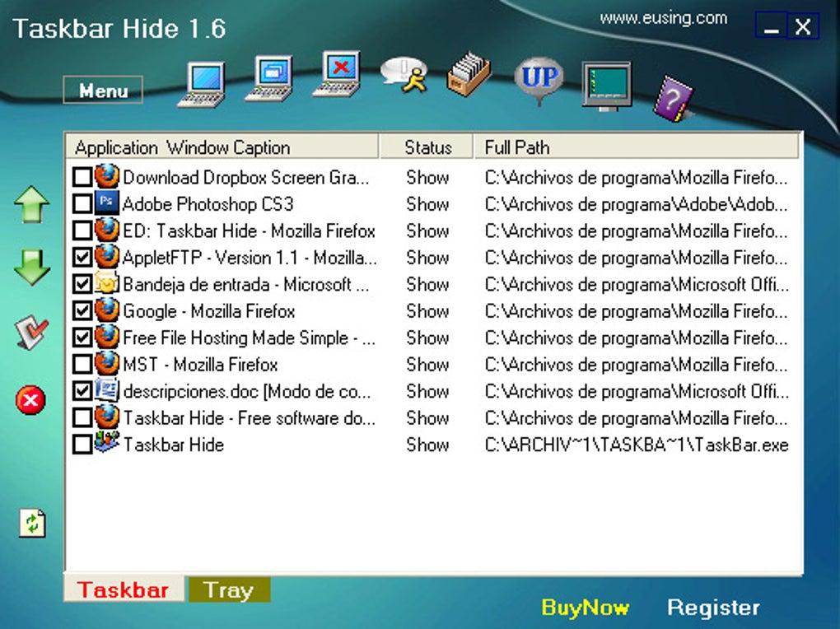Check the Download Dropbox Screen Gra... checkbox

[x=82, y=177]
